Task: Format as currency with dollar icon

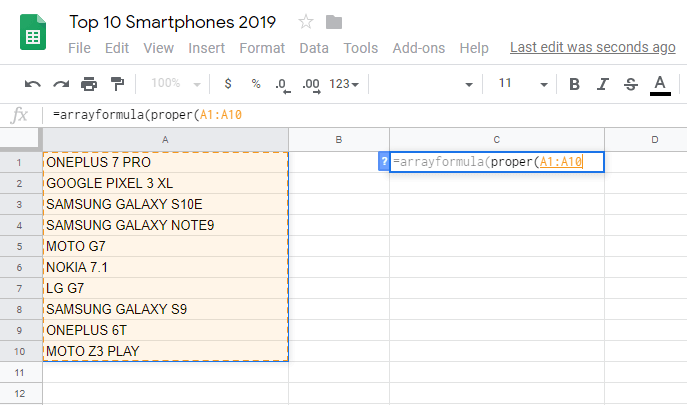Action: tap(228, 83)
